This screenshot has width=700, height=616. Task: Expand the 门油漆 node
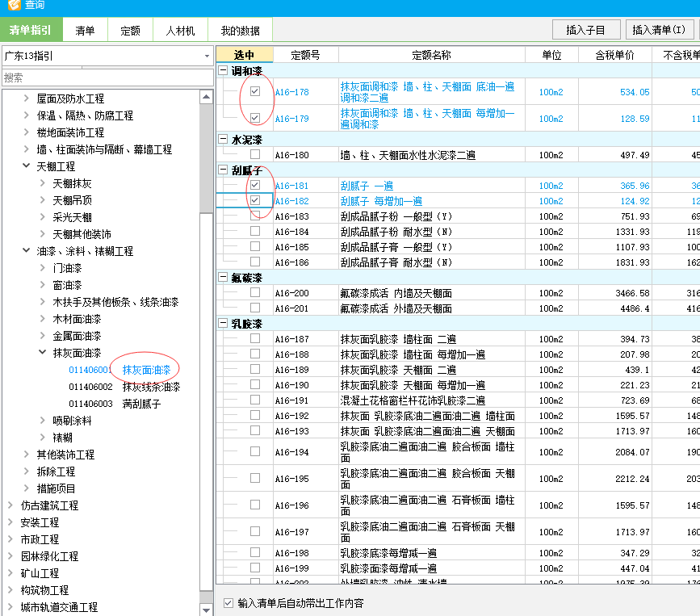(x=43, y=268)
